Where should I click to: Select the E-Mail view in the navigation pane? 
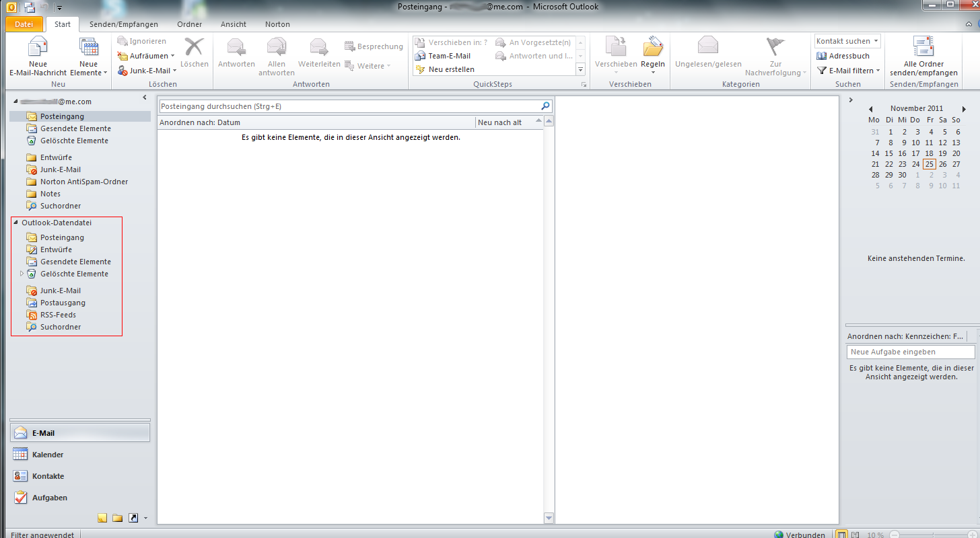pos(80,433)
